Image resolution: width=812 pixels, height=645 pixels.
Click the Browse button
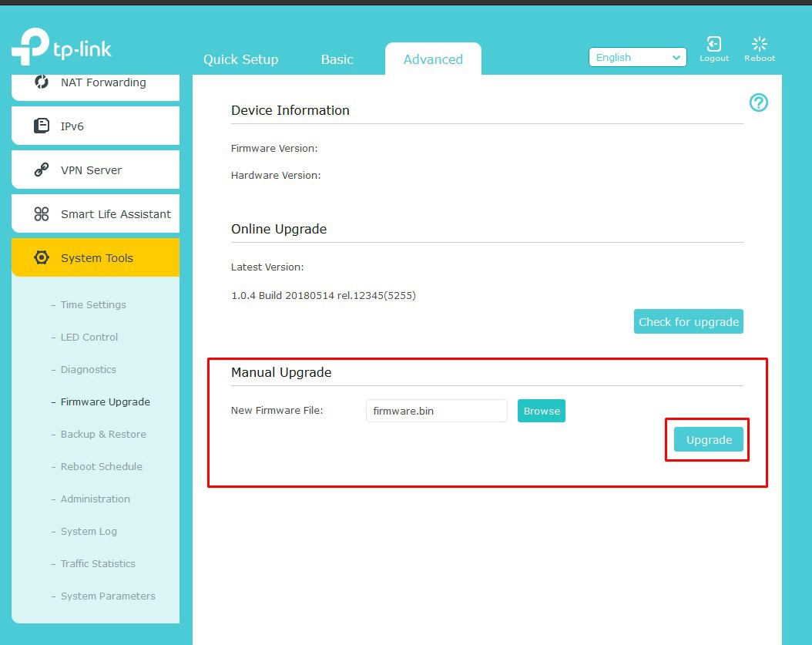point(541,411)
